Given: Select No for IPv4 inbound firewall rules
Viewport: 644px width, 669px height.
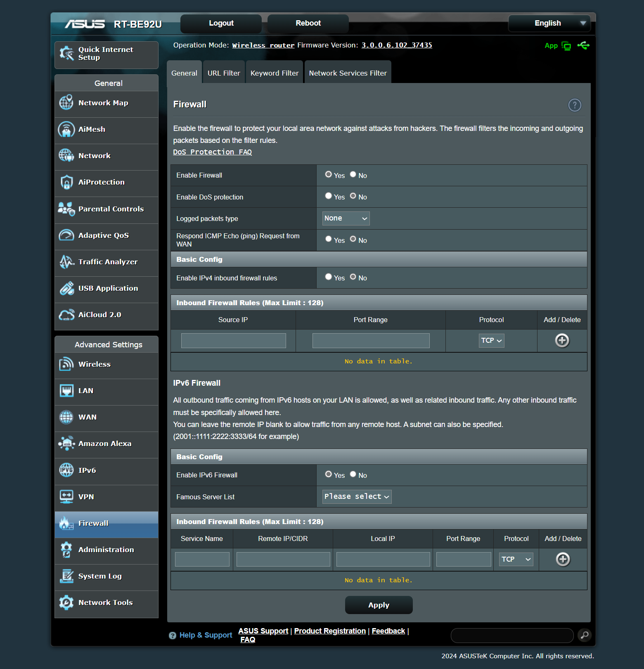Looking at the screenshot, I should point(353,277).
